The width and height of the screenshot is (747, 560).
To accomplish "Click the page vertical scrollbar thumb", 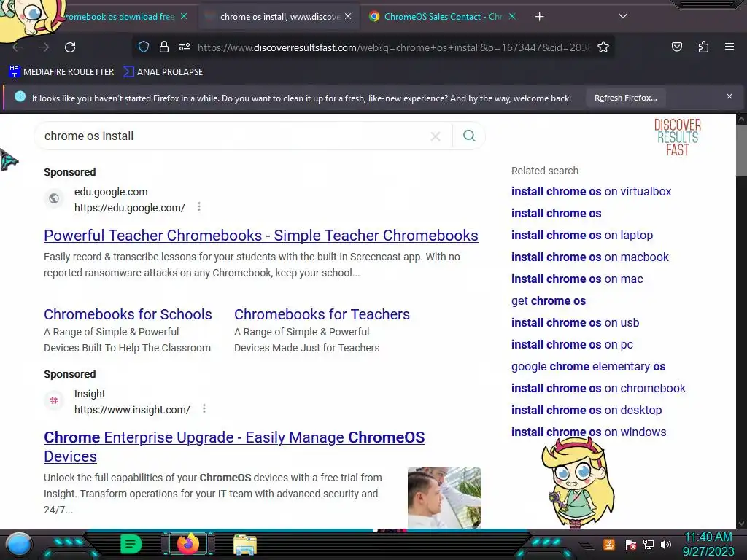I will tap(741, 150).
